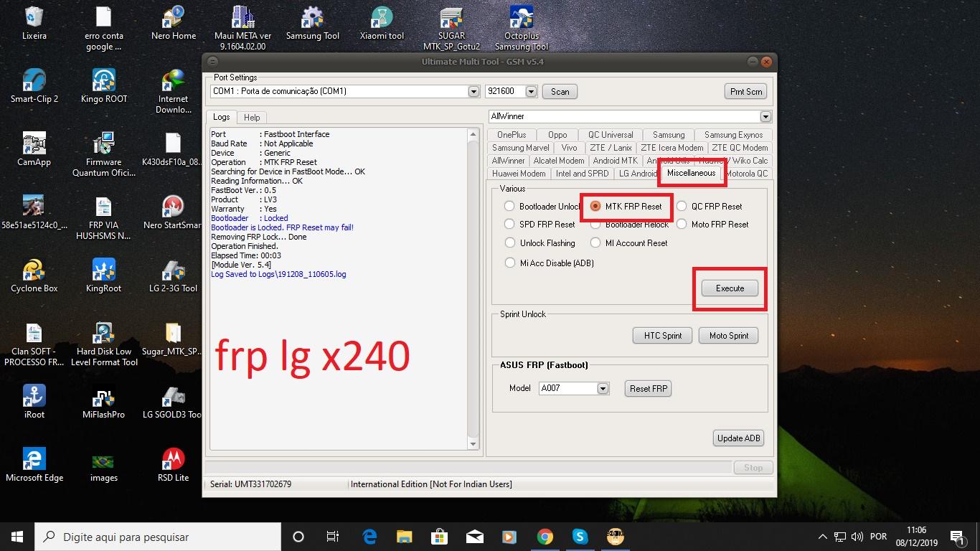
Task: Open the 921600 baud rate dropdown
Action: pyautogui.click(x=531, y=92)
